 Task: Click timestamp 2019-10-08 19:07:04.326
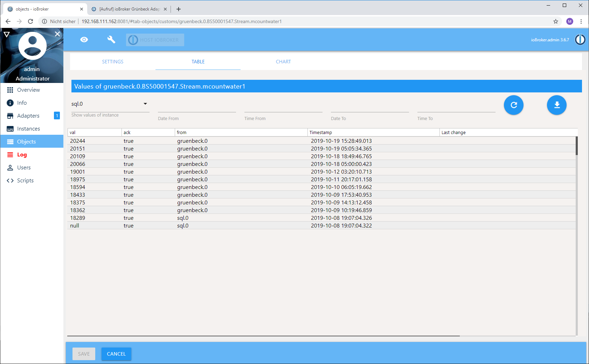click(x=341, y=218)
